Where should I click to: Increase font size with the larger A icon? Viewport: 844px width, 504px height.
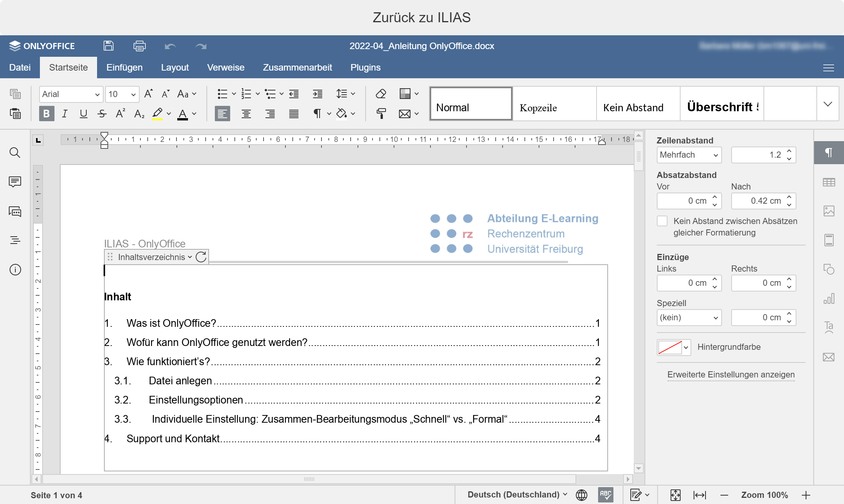click(148, 94)
